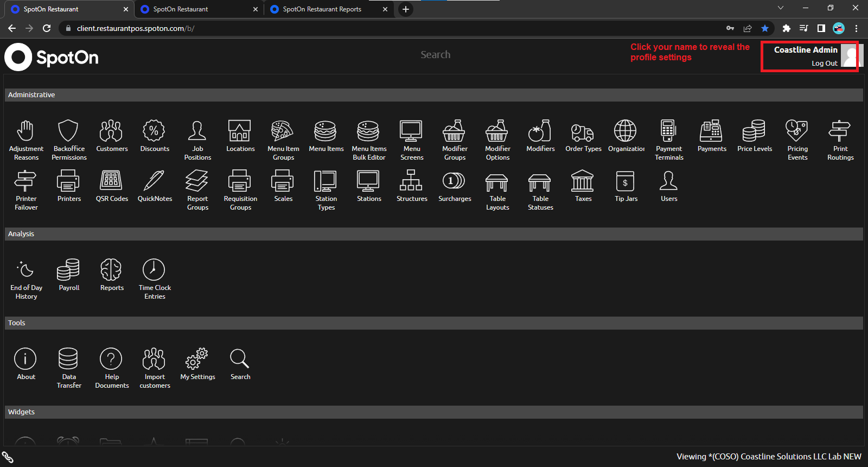Open Backoffice Permissions
Screen dimensions: 868x467
pyautogui.click(x=69, y=140)
